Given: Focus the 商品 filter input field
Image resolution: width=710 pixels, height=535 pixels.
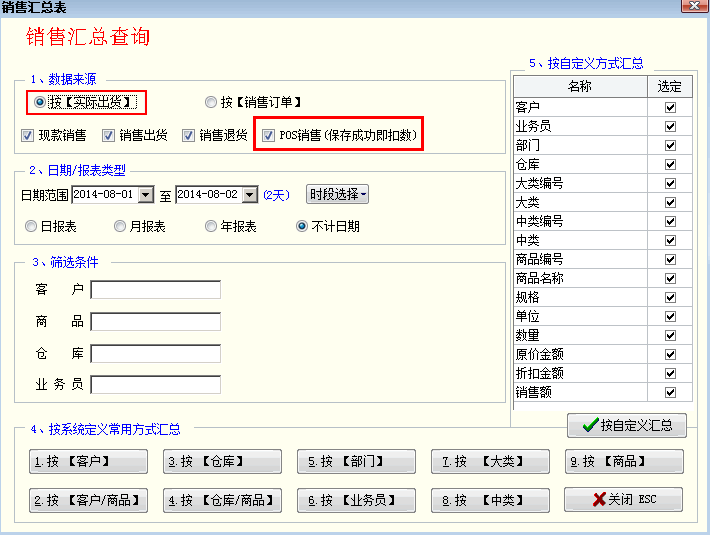Looking at the screenshot, I should pyautogui.click(x=156, y=322).
